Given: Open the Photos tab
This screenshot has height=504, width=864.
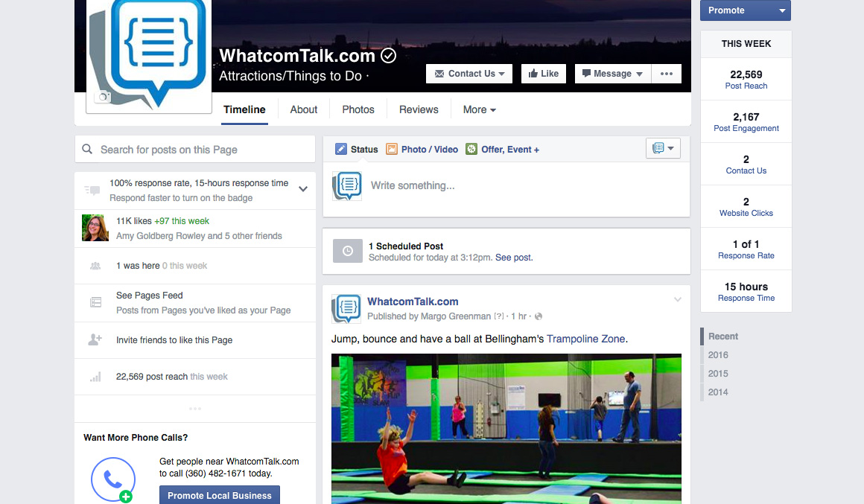Looking at the screenshot, I should click(x=358, y=109).
